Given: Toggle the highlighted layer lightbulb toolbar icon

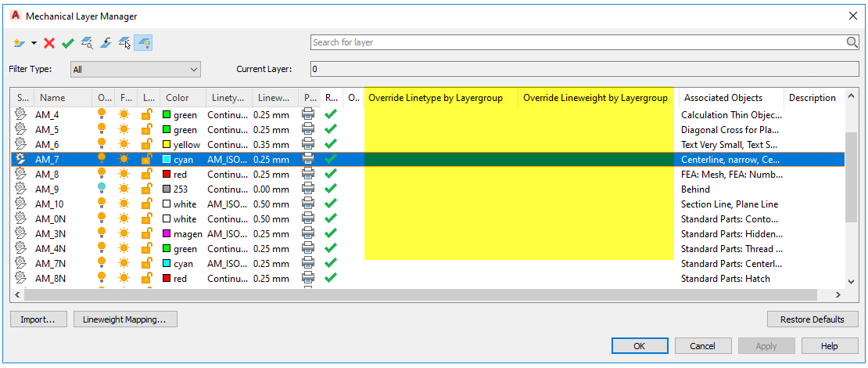Looking at the screenshot, I should pos(143,43).
